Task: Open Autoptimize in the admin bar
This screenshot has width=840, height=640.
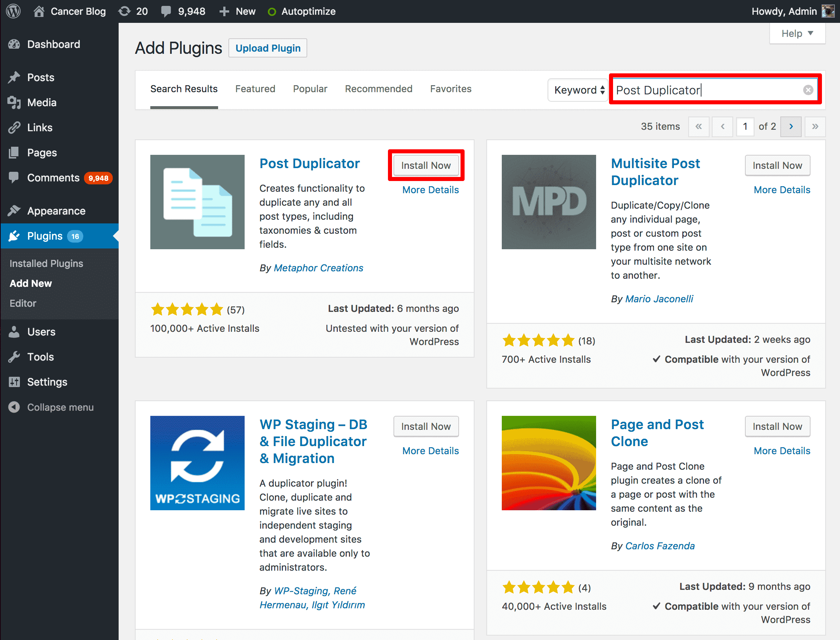Action: (x=302, y=11)
